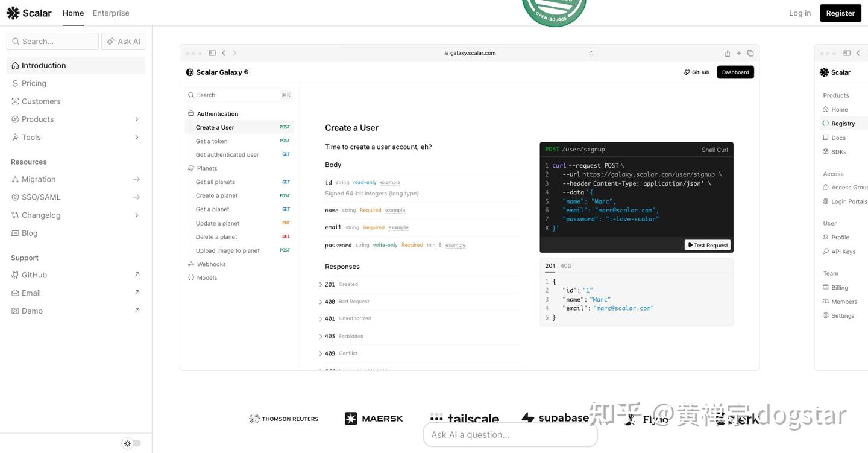Switch to the Enterprise tab
Image resolution: width=868 pixels, height=453 pixels.
(111, 13)
